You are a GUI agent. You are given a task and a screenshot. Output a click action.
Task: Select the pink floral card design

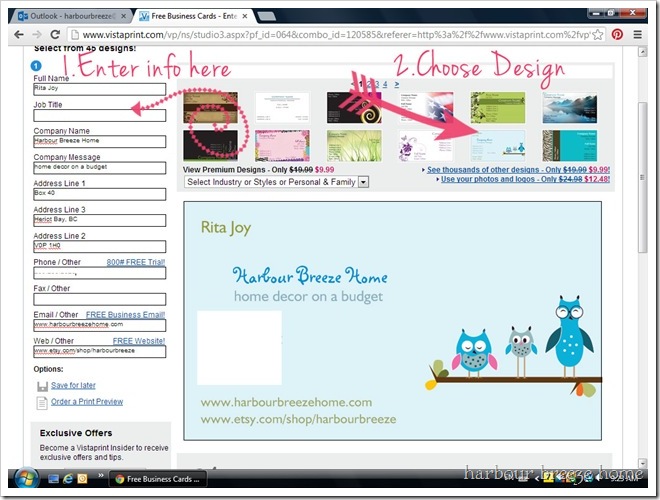coord(282,146)
